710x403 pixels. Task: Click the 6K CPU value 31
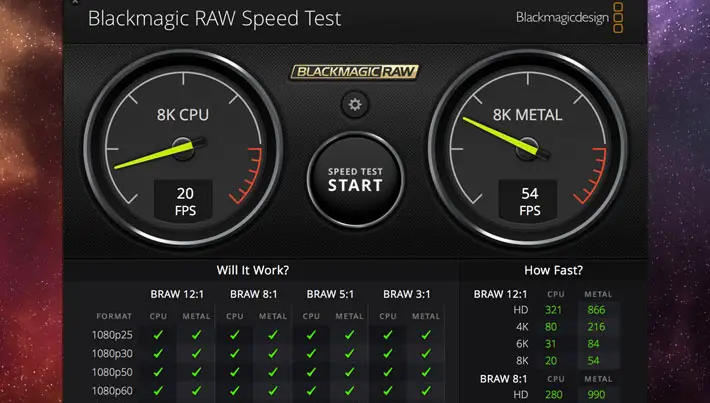coord(550,344)
